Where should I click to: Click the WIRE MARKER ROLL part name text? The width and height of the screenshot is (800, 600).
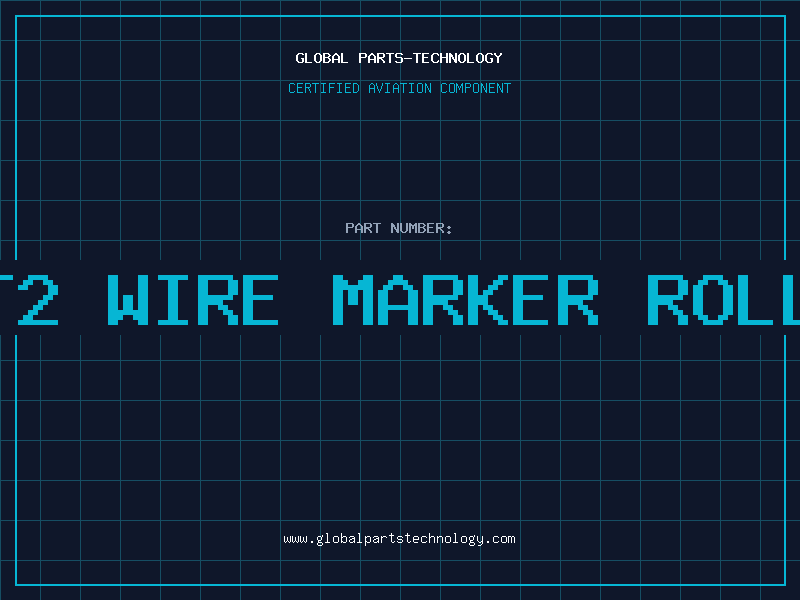point(454,299)
